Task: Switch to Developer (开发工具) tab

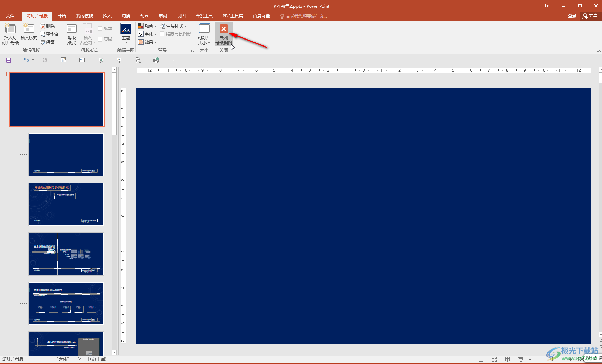Action: tap(204, 16)
